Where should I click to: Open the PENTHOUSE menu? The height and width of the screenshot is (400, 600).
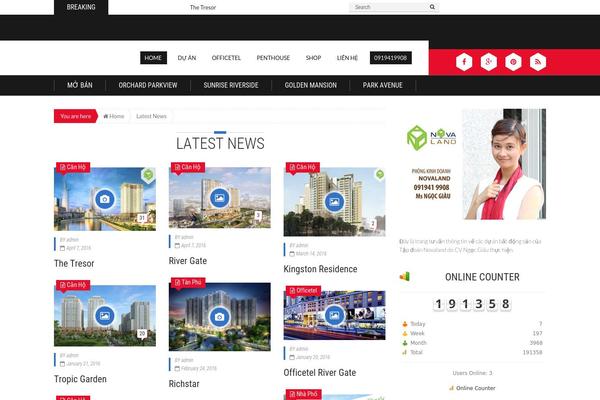(x=273, y=58)
